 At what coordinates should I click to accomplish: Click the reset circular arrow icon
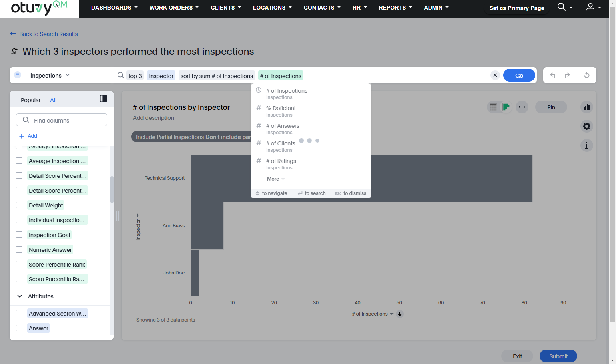pyautogui.click(x=587, y=75)
